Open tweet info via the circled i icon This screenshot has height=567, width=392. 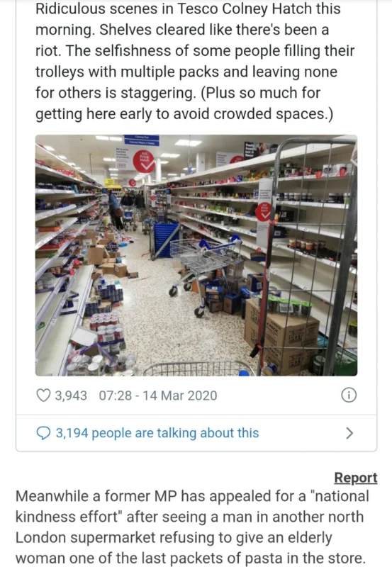point(349,395)
